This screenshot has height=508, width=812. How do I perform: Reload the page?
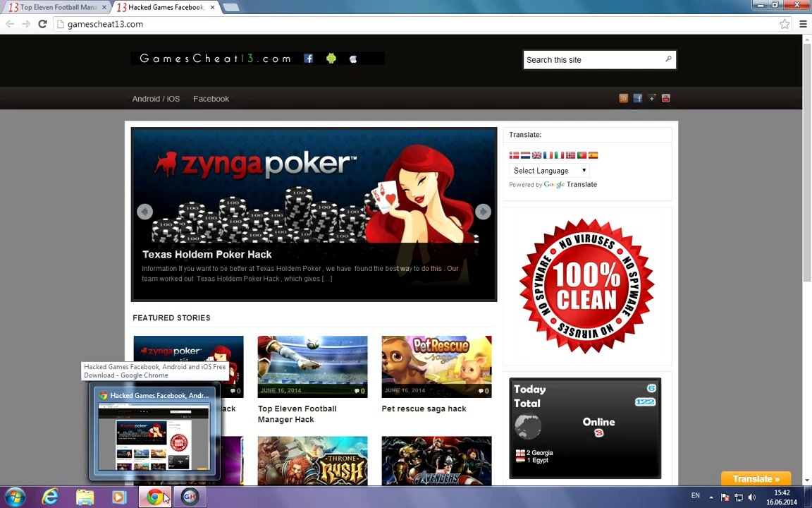tap(42, 24)
